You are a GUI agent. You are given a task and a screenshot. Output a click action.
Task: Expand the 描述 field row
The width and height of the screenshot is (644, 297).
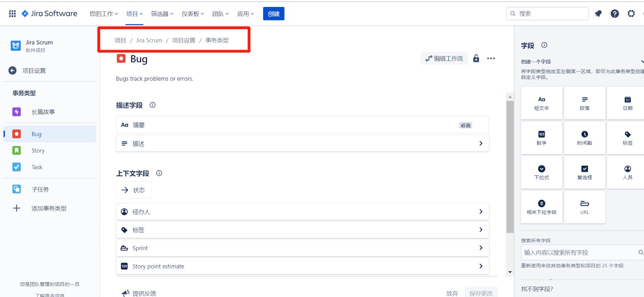click(x=303, y=143)
